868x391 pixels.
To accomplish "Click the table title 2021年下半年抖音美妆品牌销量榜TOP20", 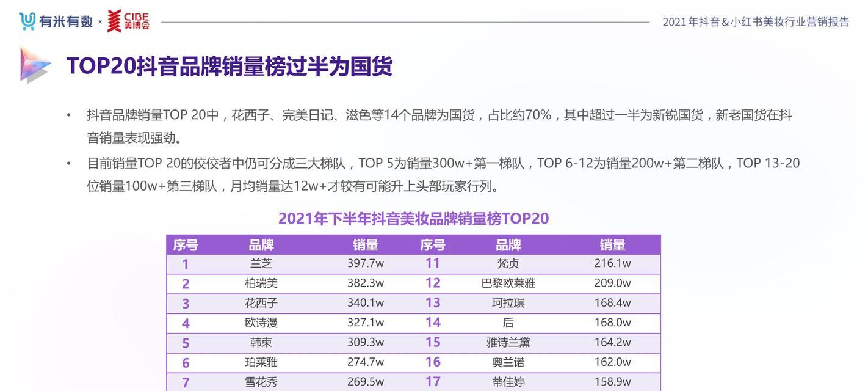I will pos(413,218).
